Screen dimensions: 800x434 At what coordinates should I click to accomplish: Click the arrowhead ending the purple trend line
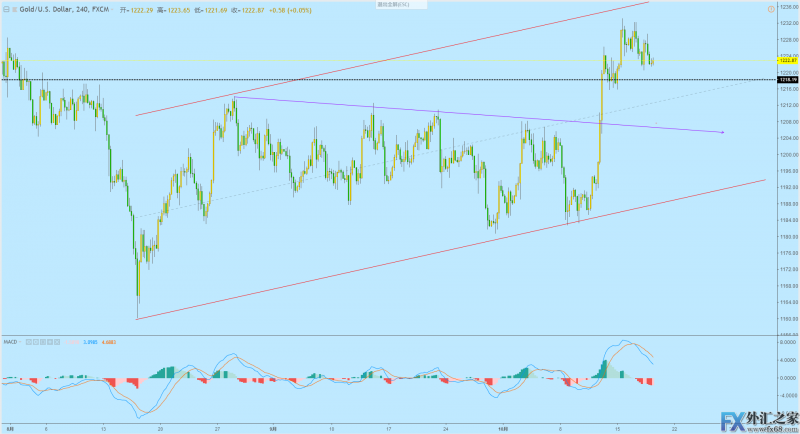[721, 132]
